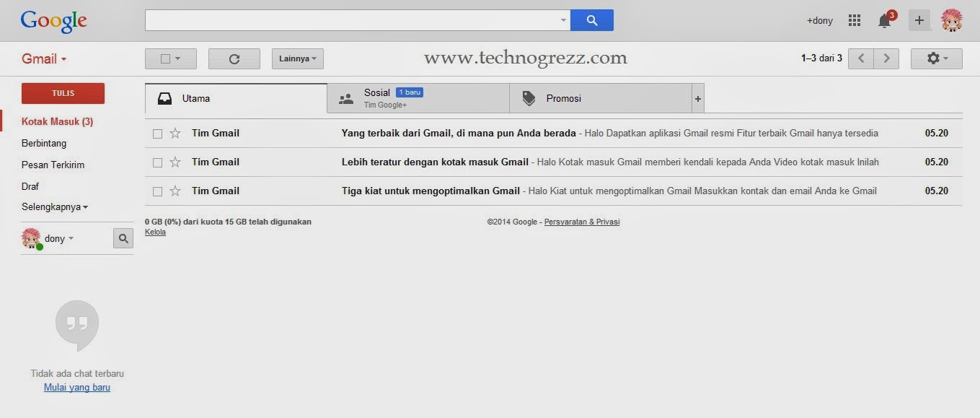Click the Hangouts quote bubble icon
Screen dimensions: 980x418
tap(77, 326)
